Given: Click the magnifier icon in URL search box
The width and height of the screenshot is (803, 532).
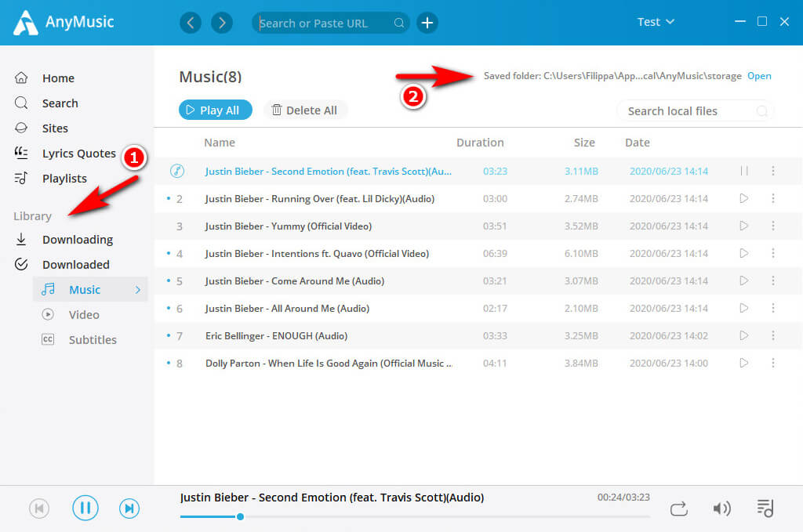Looking at the screenshot, I should tap(399, 23).
